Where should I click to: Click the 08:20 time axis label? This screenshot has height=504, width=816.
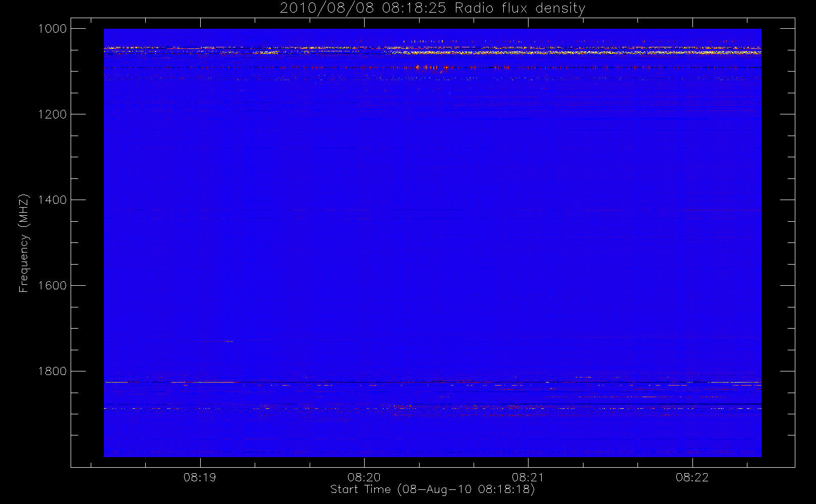364,477
